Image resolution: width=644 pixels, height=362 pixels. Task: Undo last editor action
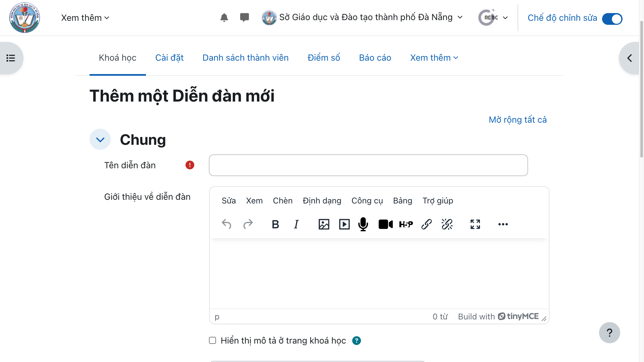(227, 224)
